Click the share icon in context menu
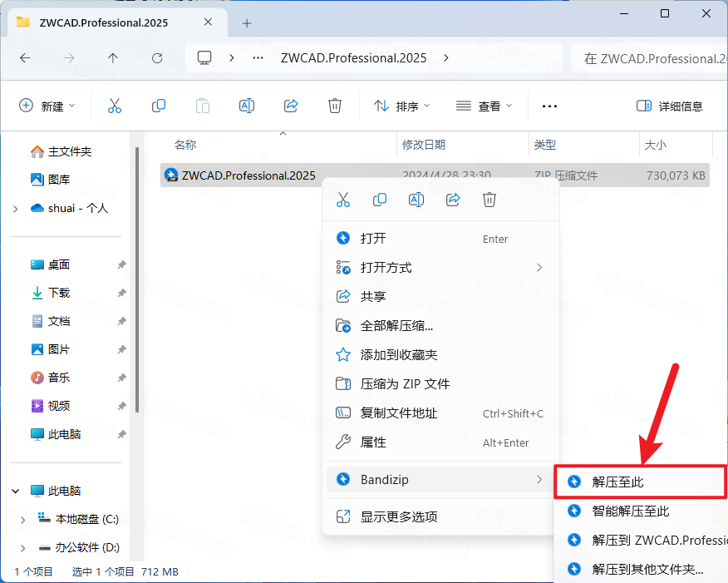This screenshot has width=728, height=583. [x=453, y=200]
